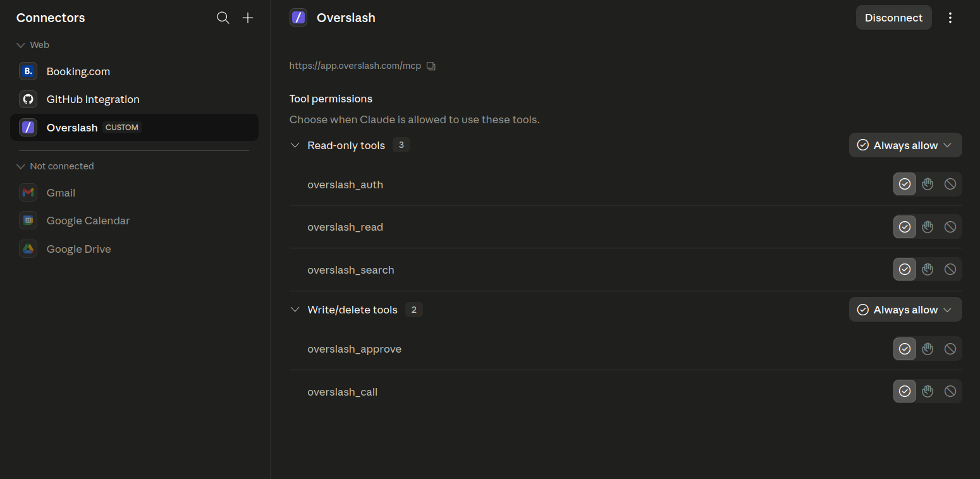Image resolution: width=980 pixels, height=479 pixels.
Task: Block the overslash_read tool
Action: tap(950, 226)
